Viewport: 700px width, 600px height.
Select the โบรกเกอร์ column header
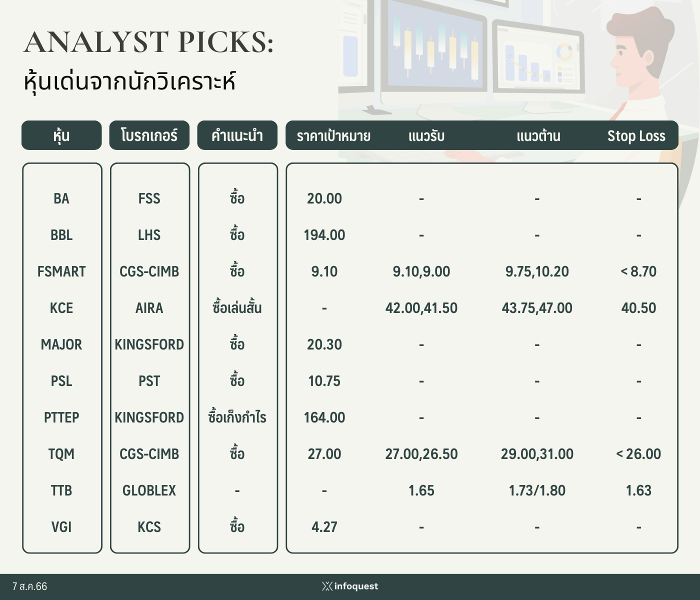click(x=149, y=135)
